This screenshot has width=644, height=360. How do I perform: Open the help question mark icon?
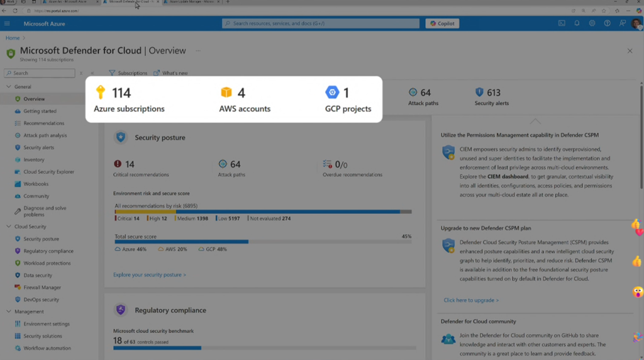(x=607, y=23)
